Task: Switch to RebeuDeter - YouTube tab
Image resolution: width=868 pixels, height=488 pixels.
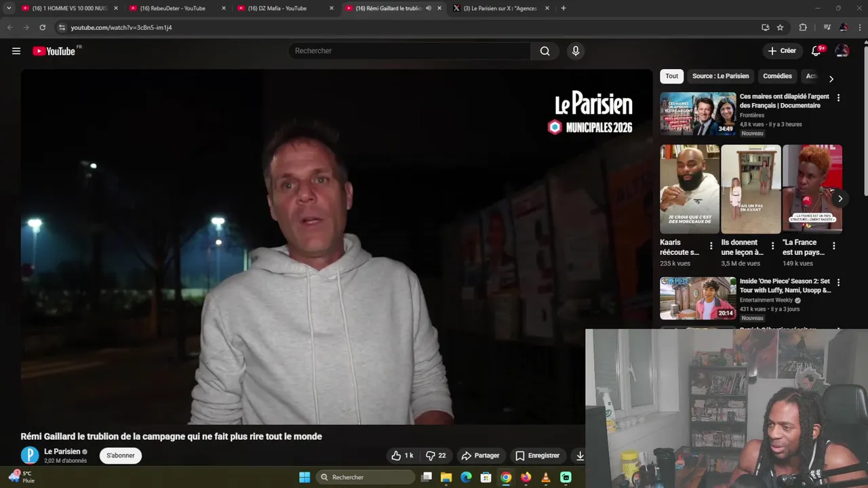Action: point(173,8)
